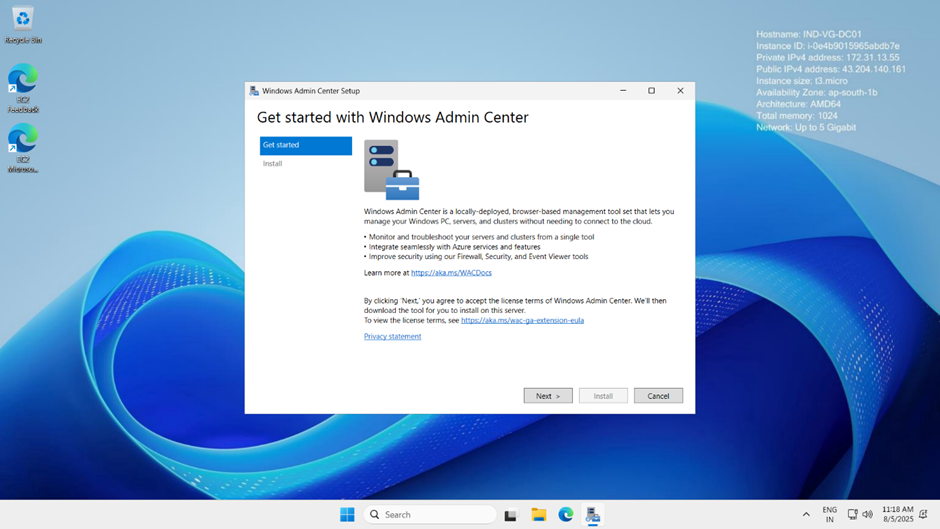Open the Recycle Bin desktop icon
This screenshot has width=940, height=529.
23,25
